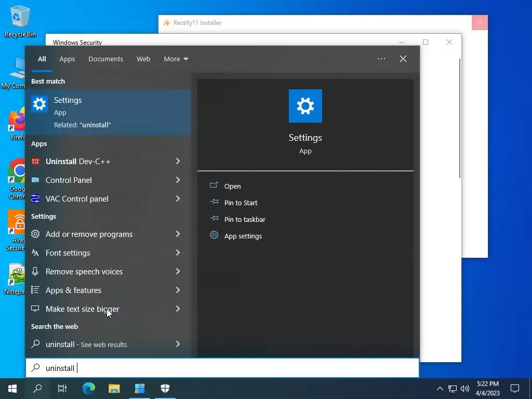Show hidden system tray icons

[440, 389]
